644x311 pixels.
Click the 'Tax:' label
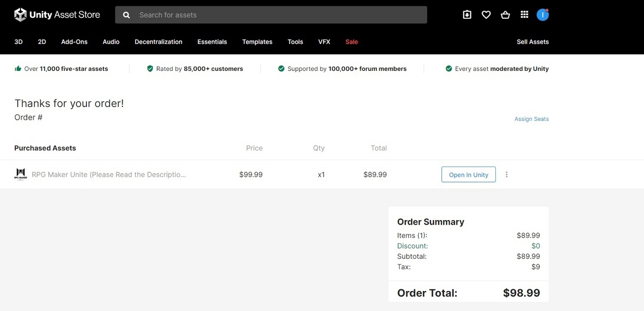pyautogui.click(x=404, y=267)
